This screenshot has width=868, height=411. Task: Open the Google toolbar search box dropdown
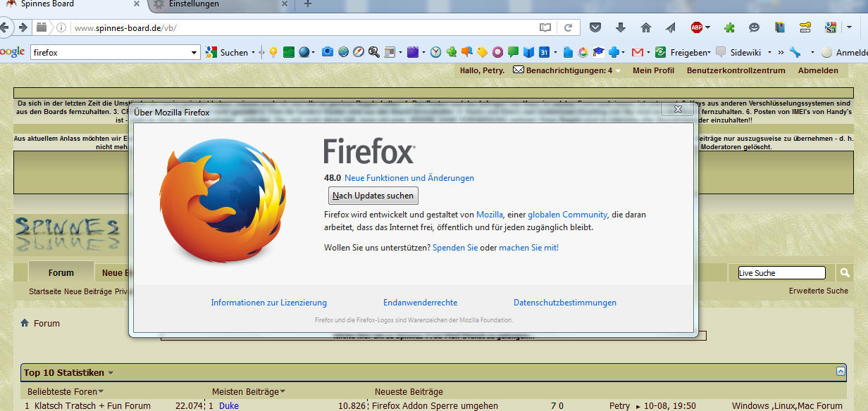pyautogui.click(x=195, y=53)
